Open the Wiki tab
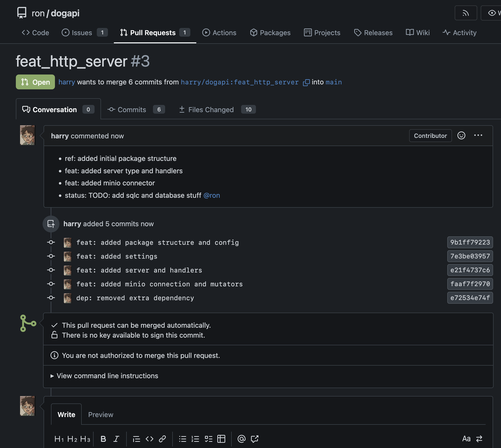501x448 pixels. 418,33
